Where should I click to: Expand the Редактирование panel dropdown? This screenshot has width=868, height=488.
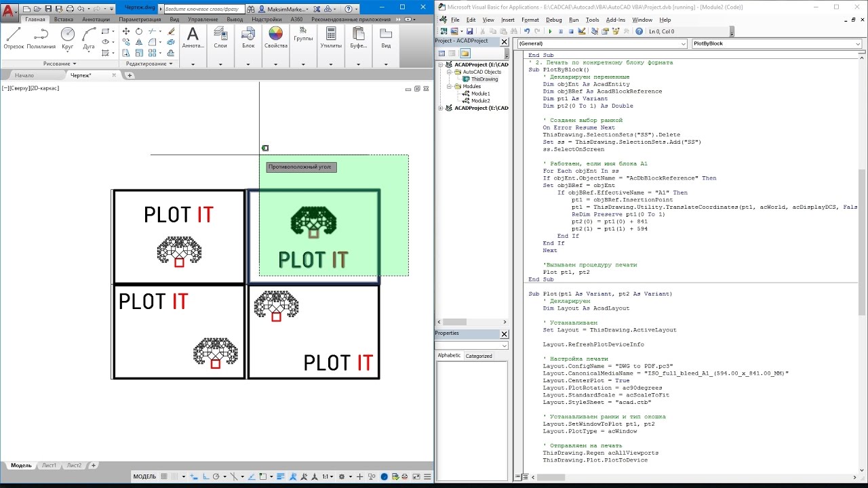149,64
